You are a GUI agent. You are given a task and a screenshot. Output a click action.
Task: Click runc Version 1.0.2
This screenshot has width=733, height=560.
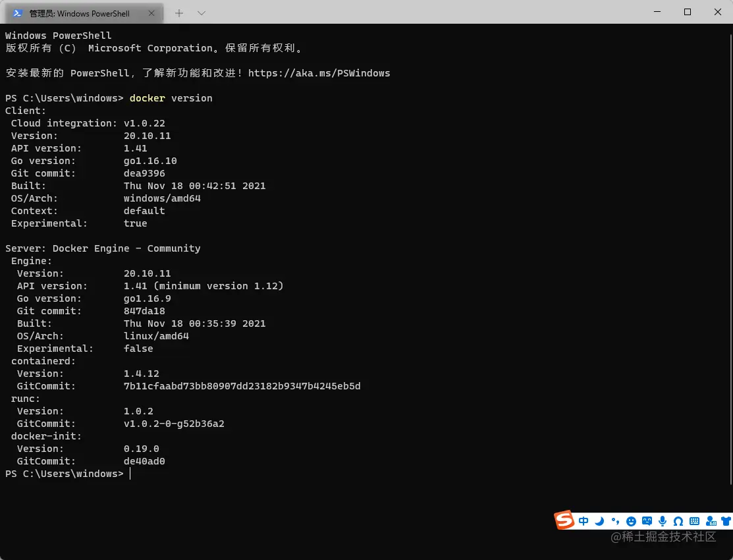coord(138,410)
